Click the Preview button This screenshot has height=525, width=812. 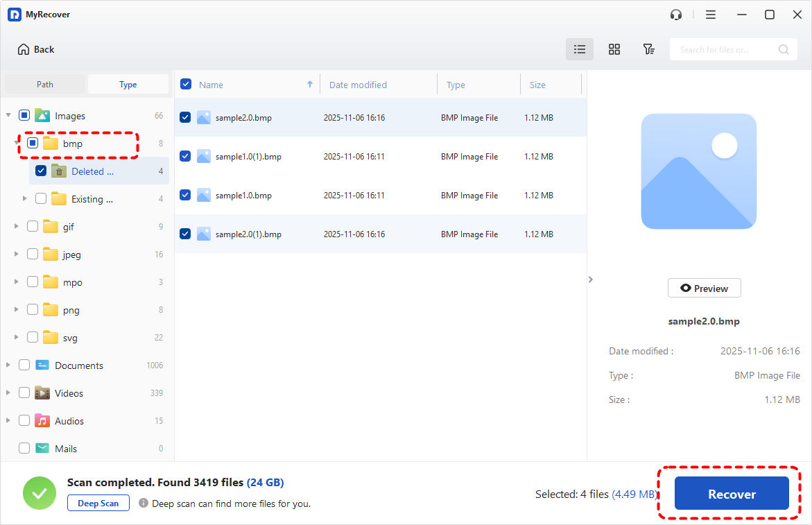704,289
